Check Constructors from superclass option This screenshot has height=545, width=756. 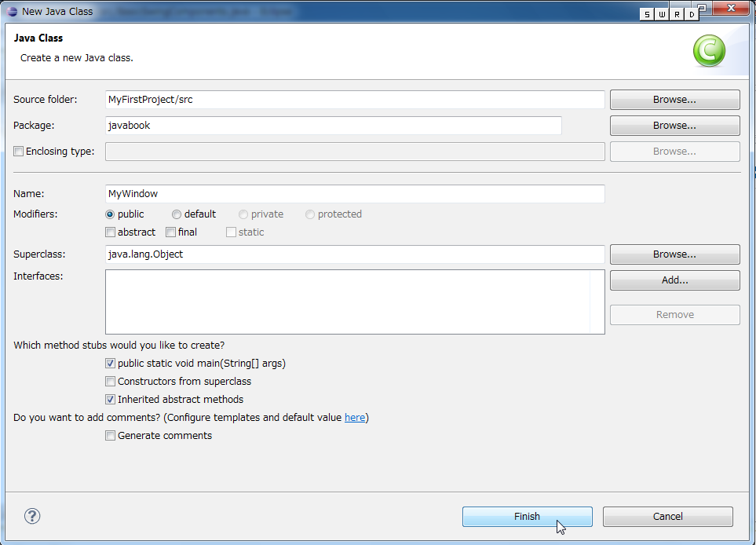[x=110, y=382]
